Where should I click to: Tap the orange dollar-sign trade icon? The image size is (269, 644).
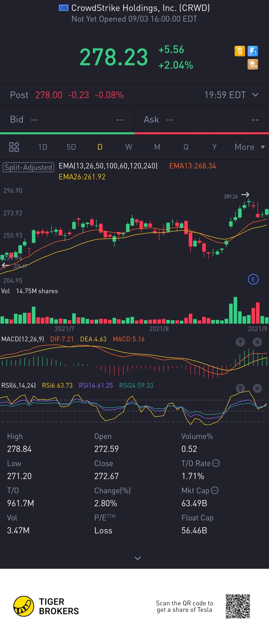240,51
